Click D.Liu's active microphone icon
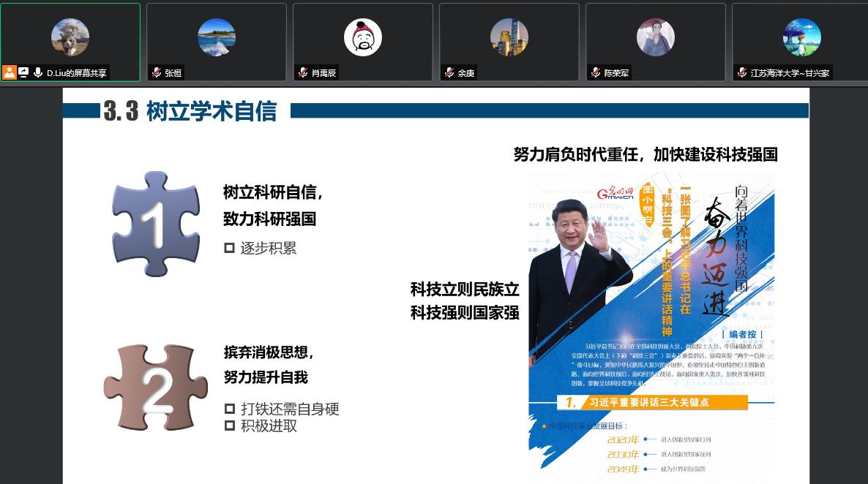Image resolution: width=868 pixels, height=484 pixels. [x=37, y=72]
